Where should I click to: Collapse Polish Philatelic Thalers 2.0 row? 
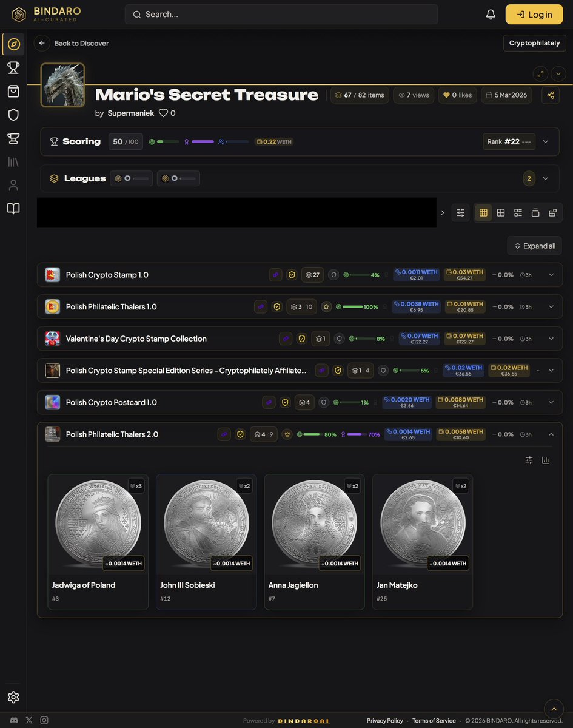click(551, 434)
